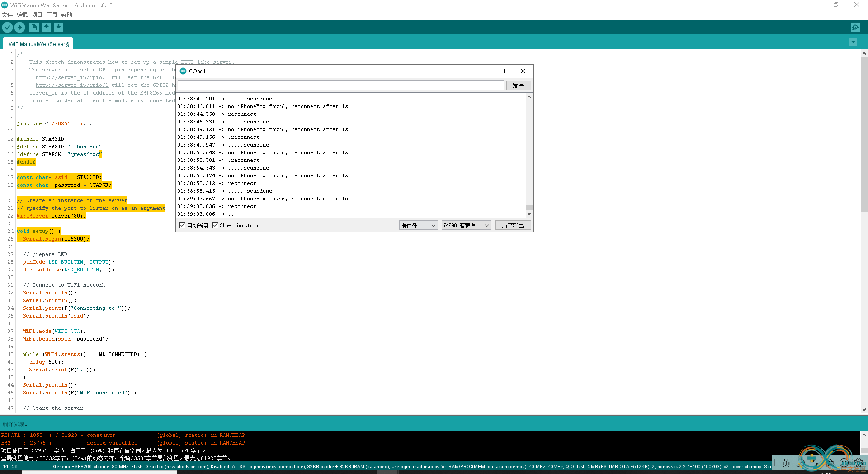Click the #include ESP8266WiFi.h line
The image size is (868, 474).
54,123
